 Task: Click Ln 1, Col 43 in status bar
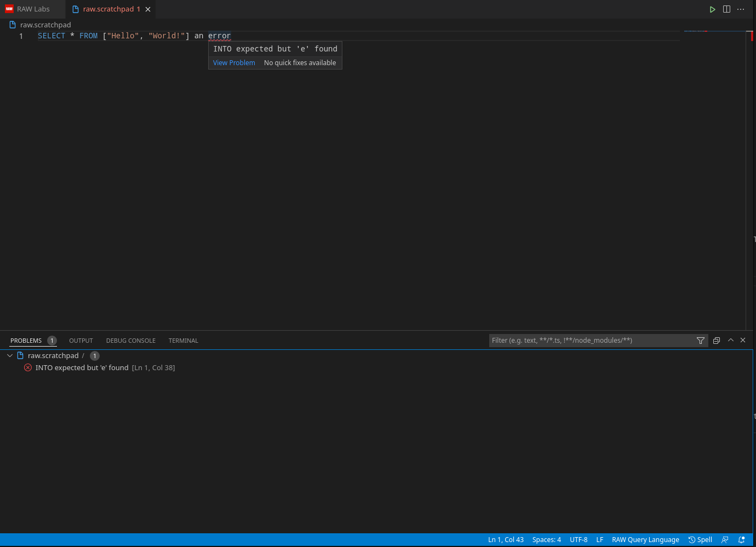[x=506, y=540]
